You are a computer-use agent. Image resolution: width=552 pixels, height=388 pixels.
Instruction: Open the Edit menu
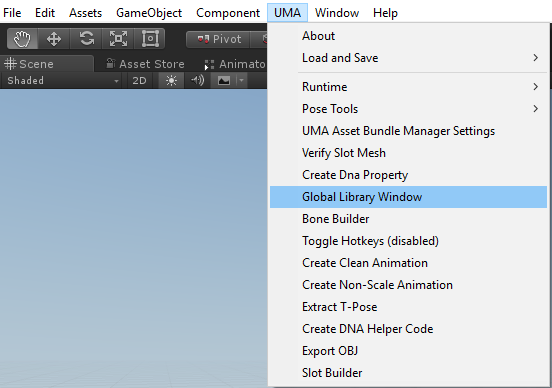click(45, 13)
